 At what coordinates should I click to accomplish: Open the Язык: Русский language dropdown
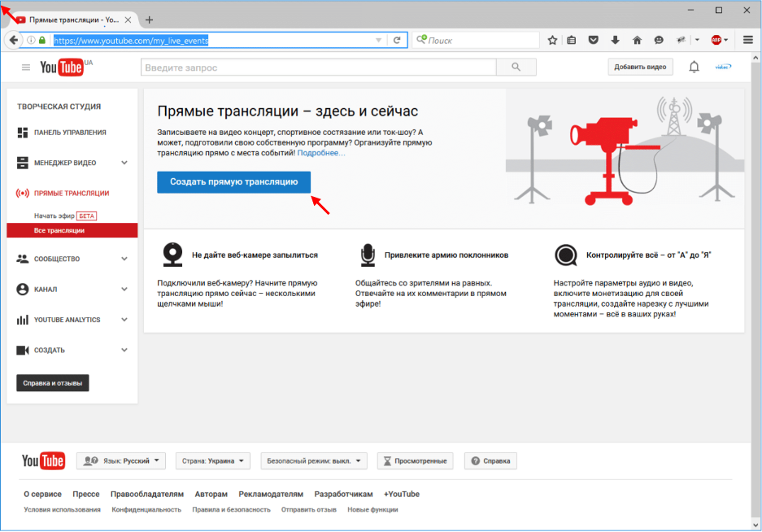[121, 460]
